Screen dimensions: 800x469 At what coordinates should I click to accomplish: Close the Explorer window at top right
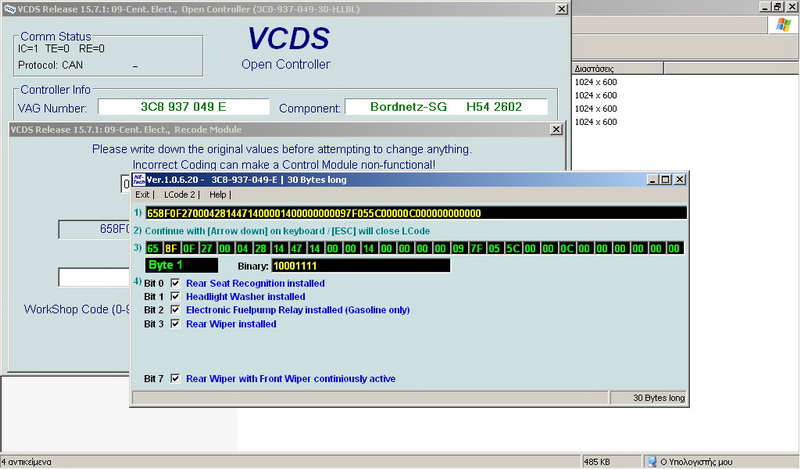point(792,7)
